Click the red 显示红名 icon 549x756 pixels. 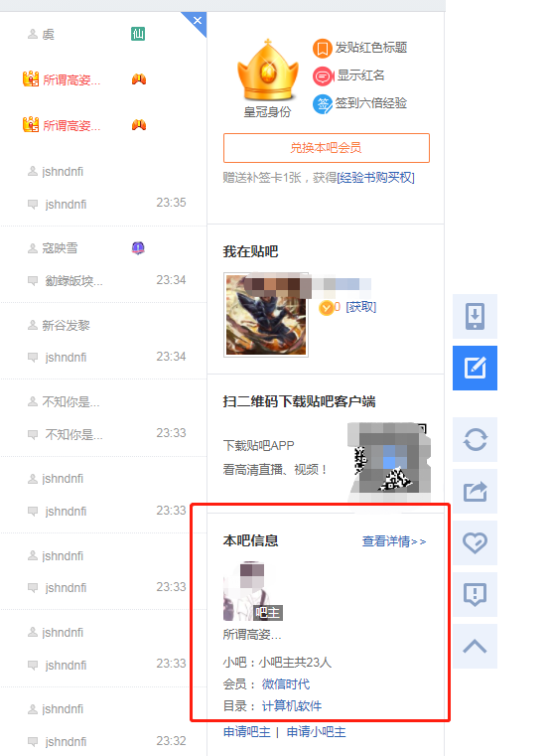coord(323,76)
